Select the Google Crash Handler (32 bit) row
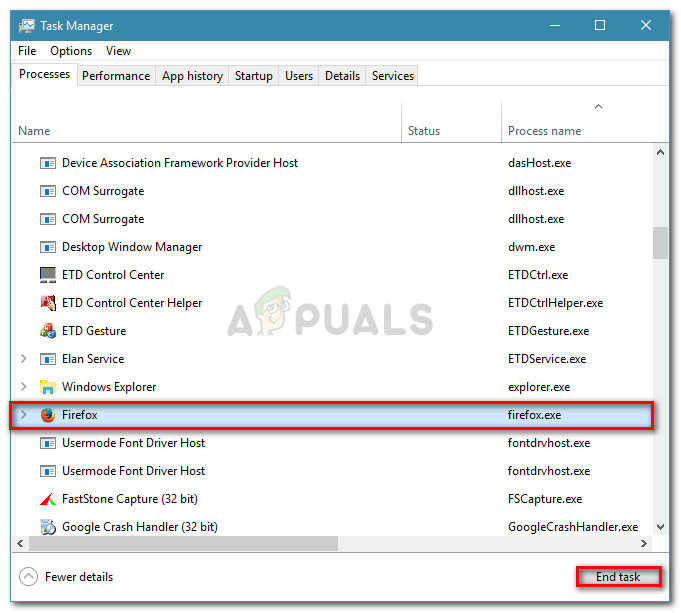The width and height of the screenshot is (681, 613). tap(332, 527)
